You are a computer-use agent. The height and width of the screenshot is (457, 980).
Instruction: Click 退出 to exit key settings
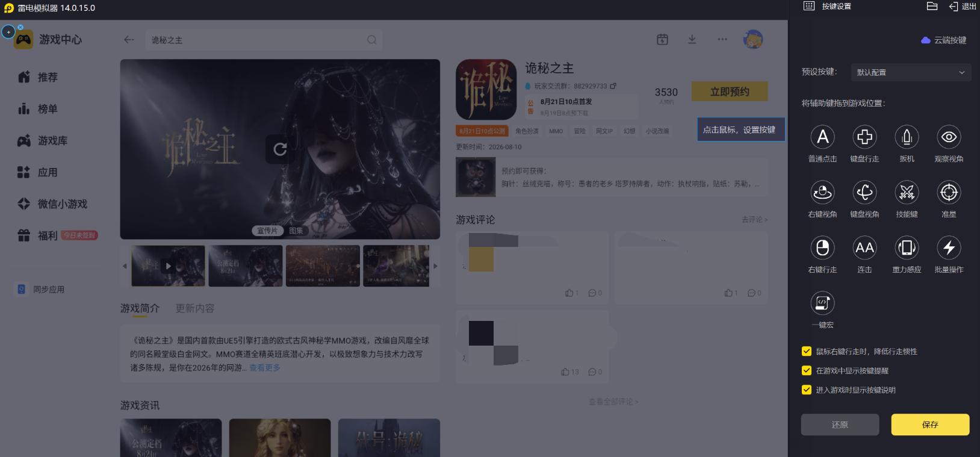pos(963,6)
